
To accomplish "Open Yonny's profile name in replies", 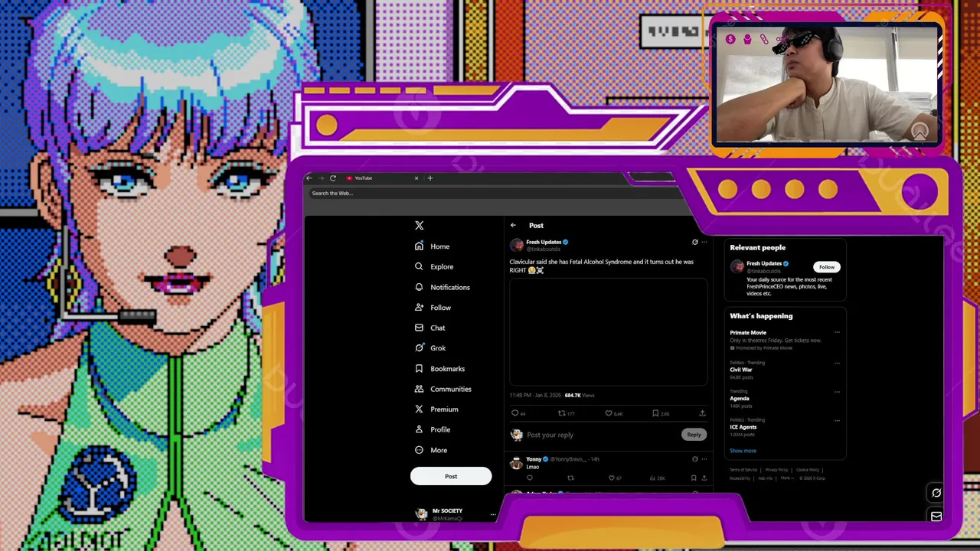I will (x=534, y=459).
